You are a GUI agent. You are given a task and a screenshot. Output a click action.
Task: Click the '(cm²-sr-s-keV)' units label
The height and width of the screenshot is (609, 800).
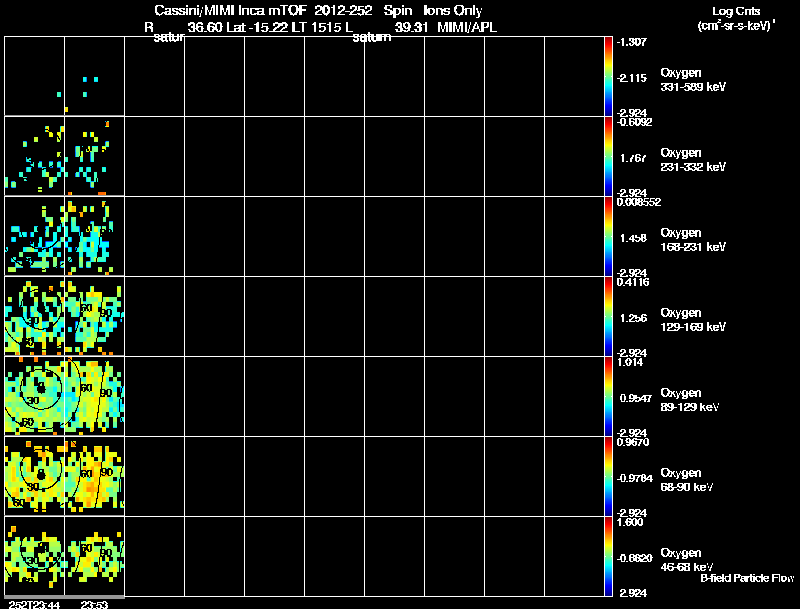point(736,26)
